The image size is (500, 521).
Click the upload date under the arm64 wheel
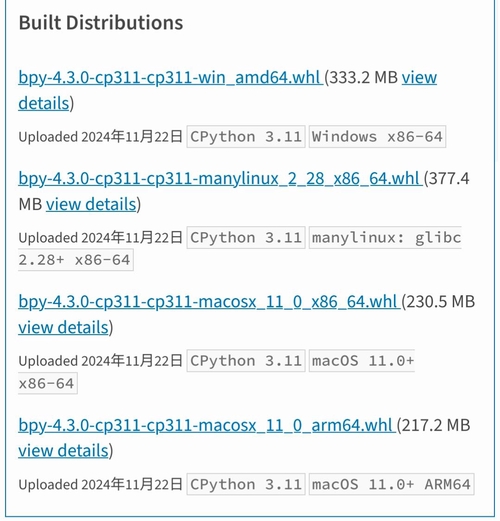click(x=132, y=484)
